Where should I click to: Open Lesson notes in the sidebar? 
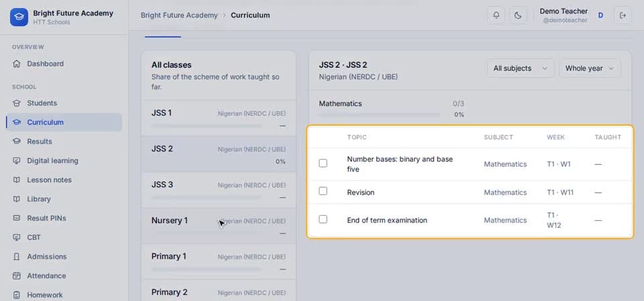tap(64, 179)
